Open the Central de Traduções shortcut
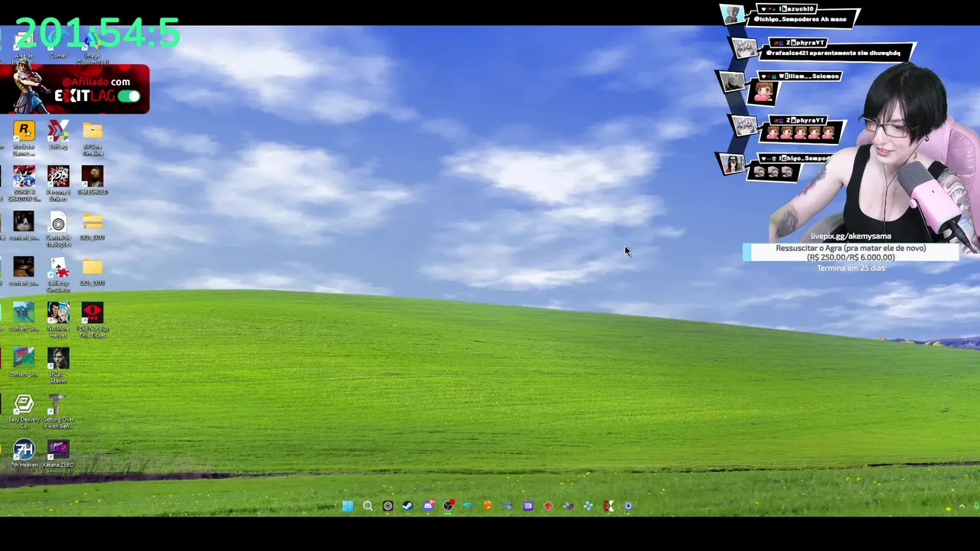This screenshot has width=980, height=551. 58,230
